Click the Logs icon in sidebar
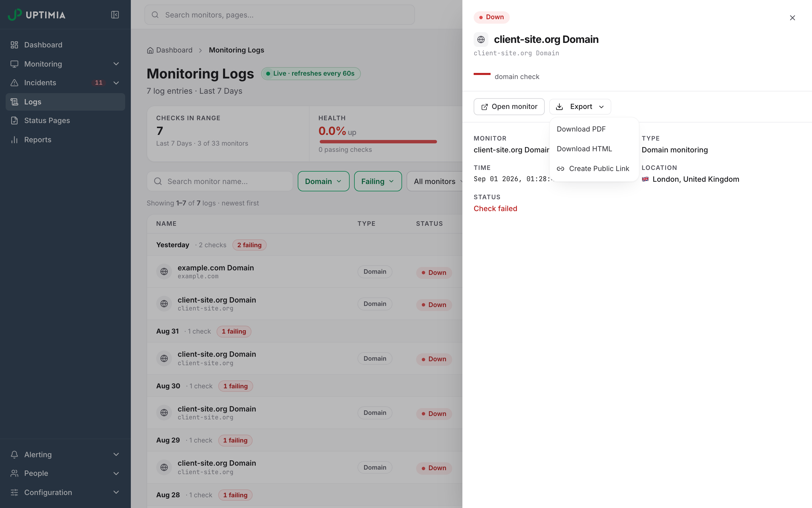The height and width of the screenshot is (508, 812). 14,102
